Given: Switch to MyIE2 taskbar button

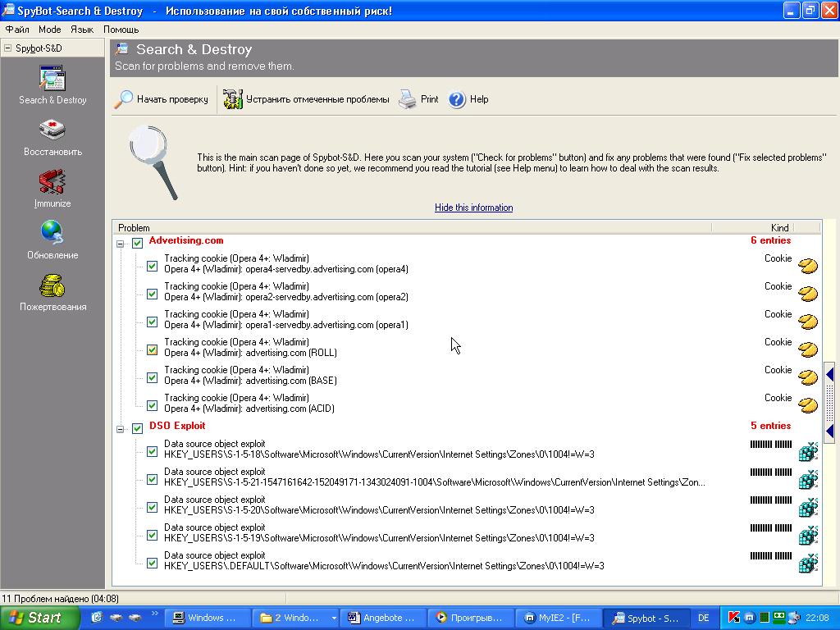Looking at the screenshot, I should point(558,618).
